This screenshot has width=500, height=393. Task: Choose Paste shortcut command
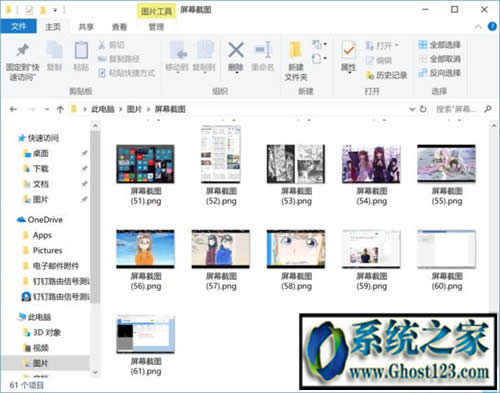tap(127, 73)
